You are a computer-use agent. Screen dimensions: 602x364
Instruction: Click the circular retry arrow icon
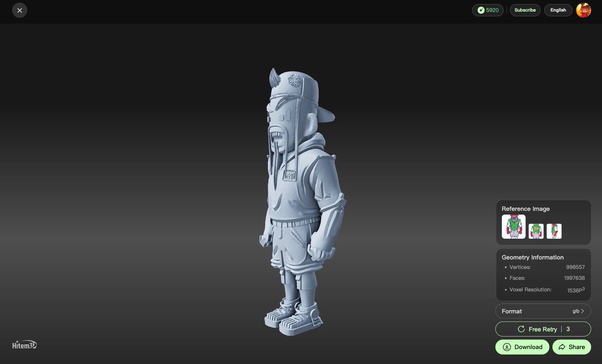pos(522,329)
